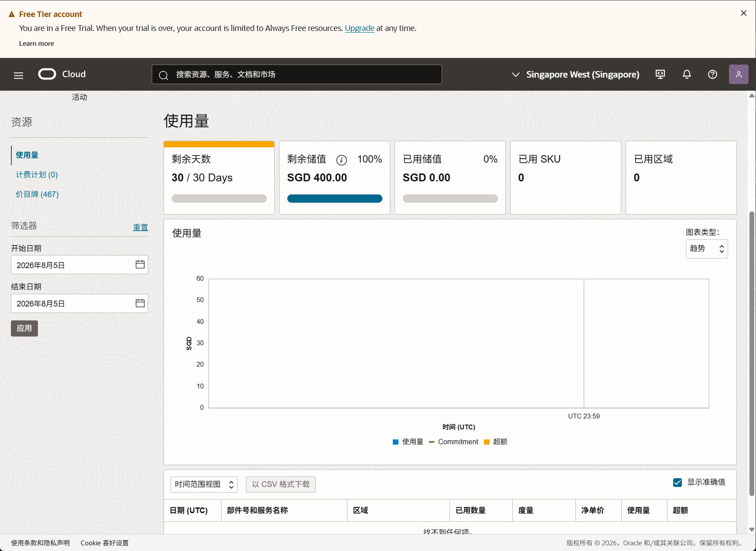Click the 开始日期 date input field
756x551 pixels.
click(79, 265)
